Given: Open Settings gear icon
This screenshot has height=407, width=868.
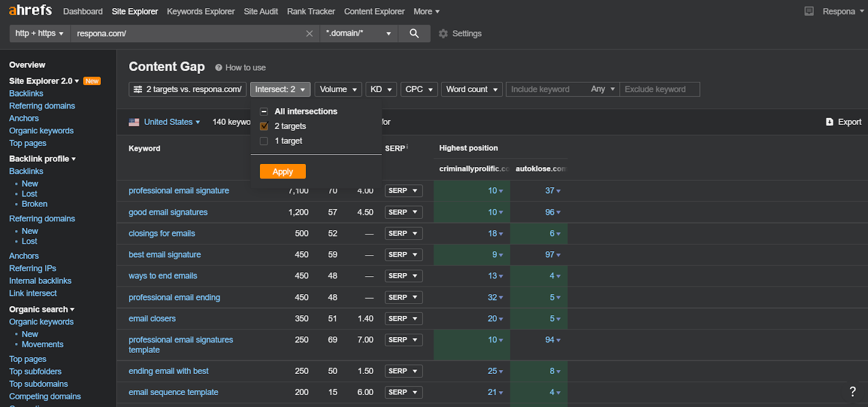Looking at the screenshot, I should pyautogui.click(x=443, y=34).
